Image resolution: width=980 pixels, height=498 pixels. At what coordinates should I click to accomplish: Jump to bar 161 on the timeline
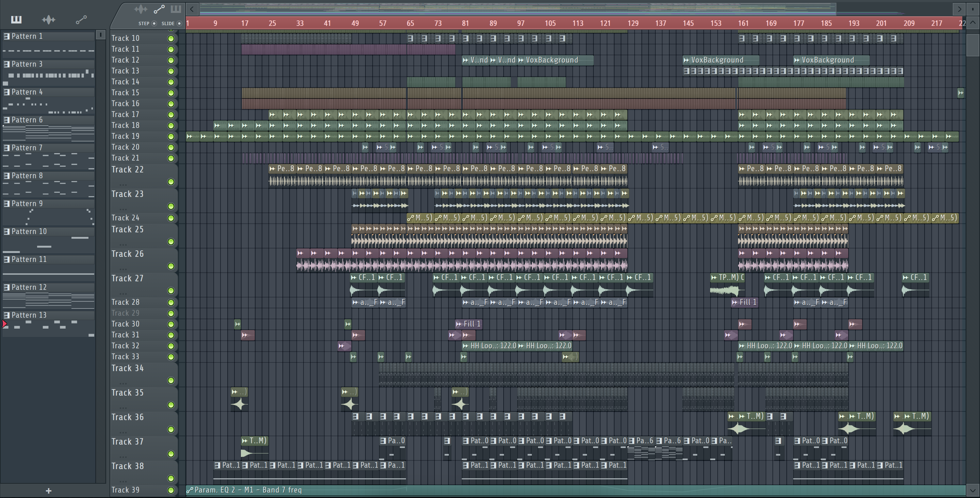744,23
